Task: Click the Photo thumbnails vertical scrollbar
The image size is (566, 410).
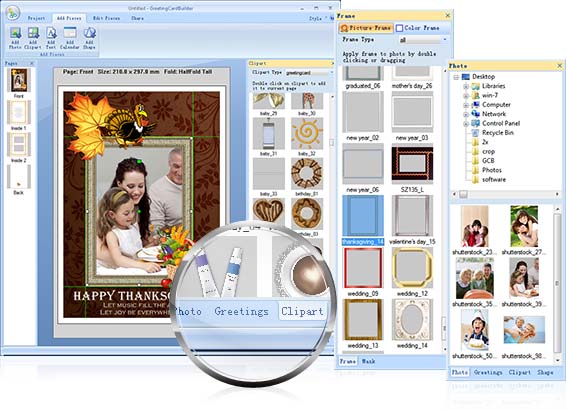Action: tap(557, 282)
